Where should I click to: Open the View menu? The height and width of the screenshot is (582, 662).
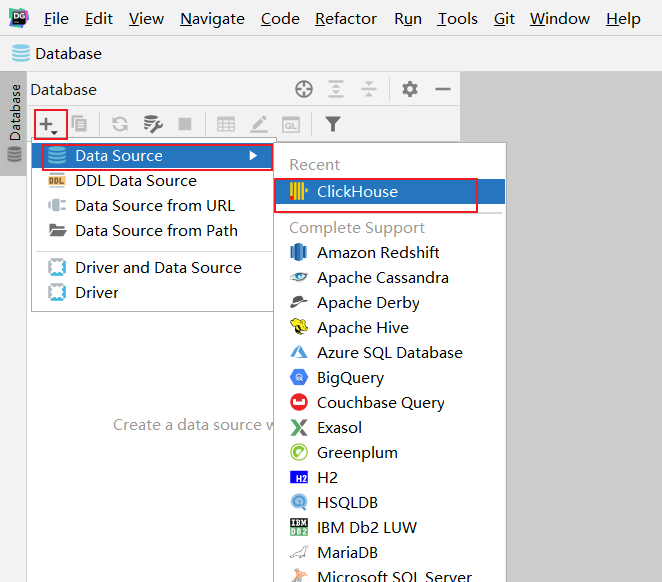point(146,19)
